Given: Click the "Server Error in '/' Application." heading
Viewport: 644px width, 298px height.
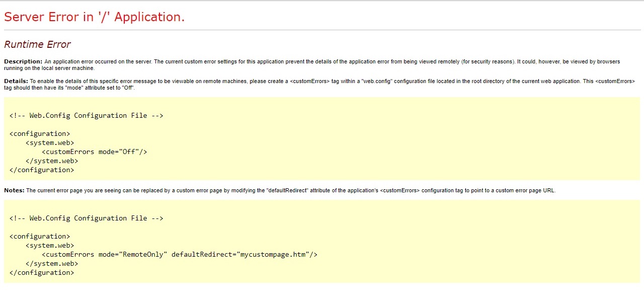Looking at the screenshot, I should tap(95, 17).
